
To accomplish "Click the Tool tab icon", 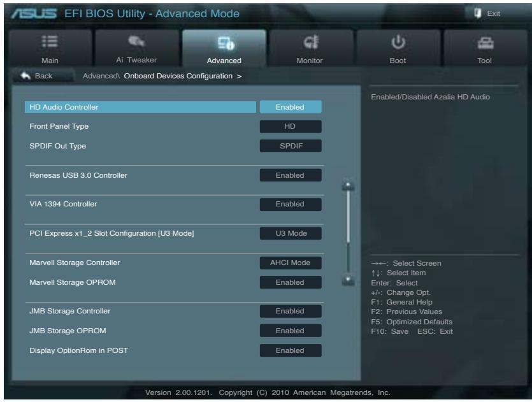I will pos(485,43).
